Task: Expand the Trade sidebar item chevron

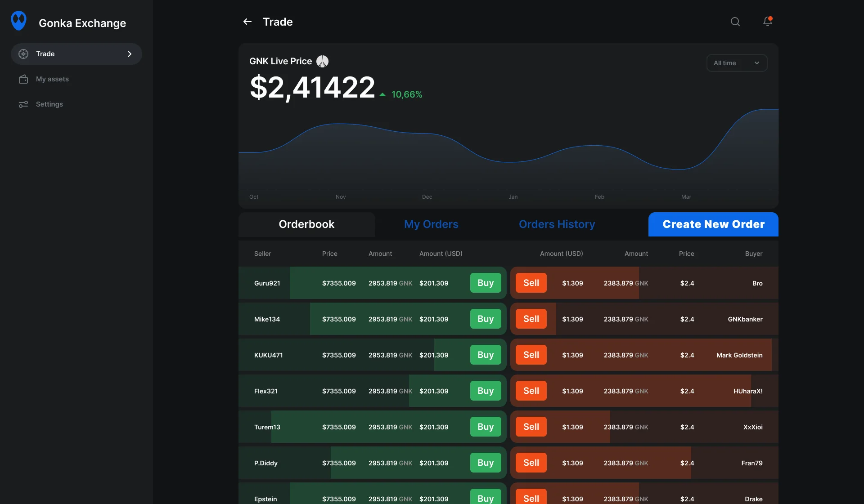Action: (x=130, y=54)
